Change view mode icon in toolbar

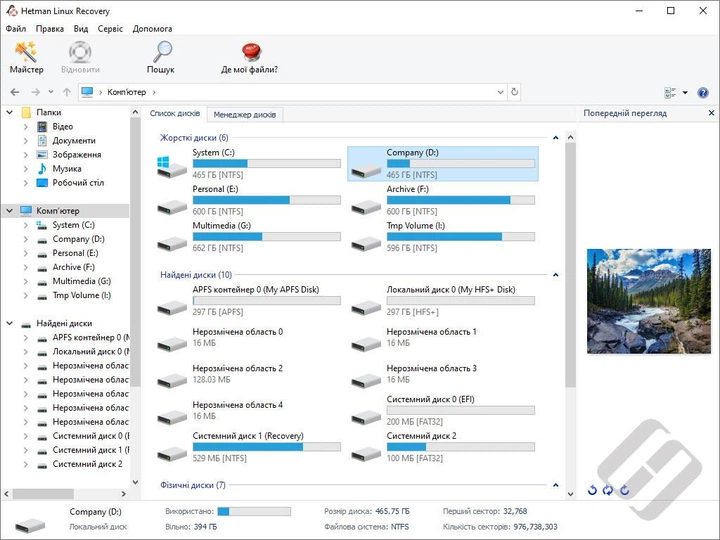pyautogui.click(x=670, y=93)
